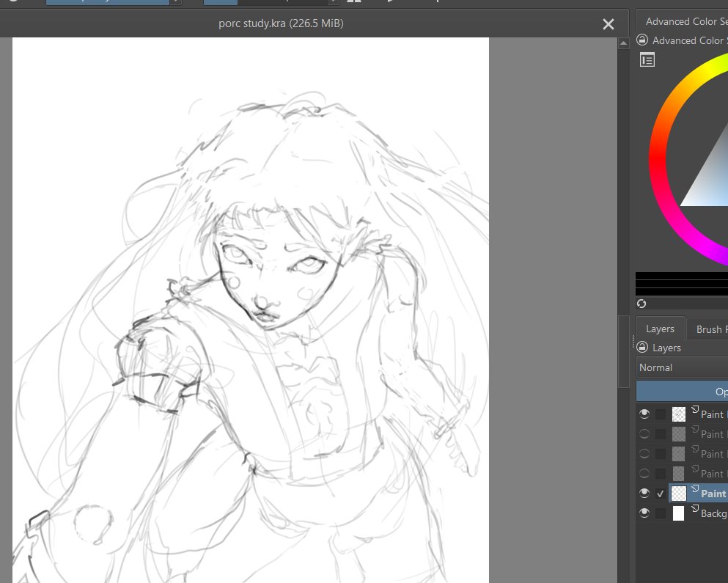
Task: Hide the selected bold Paint layer
Action: (644, 493)
